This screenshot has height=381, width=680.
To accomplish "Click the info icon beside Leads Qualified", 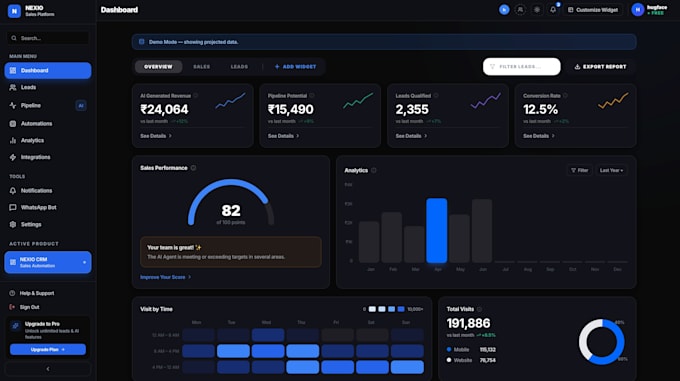I will [436, 95].
